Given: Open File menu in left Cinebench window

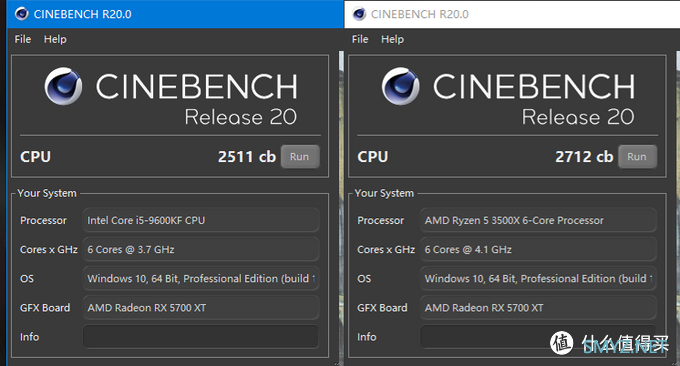Looking at the screenshot, I should (23, 39).
